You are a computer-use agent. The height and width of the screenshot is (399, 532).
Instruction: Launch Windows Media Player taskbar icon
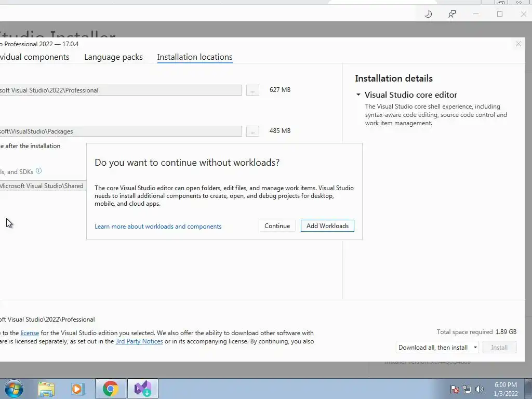click(x=77, y=389)
